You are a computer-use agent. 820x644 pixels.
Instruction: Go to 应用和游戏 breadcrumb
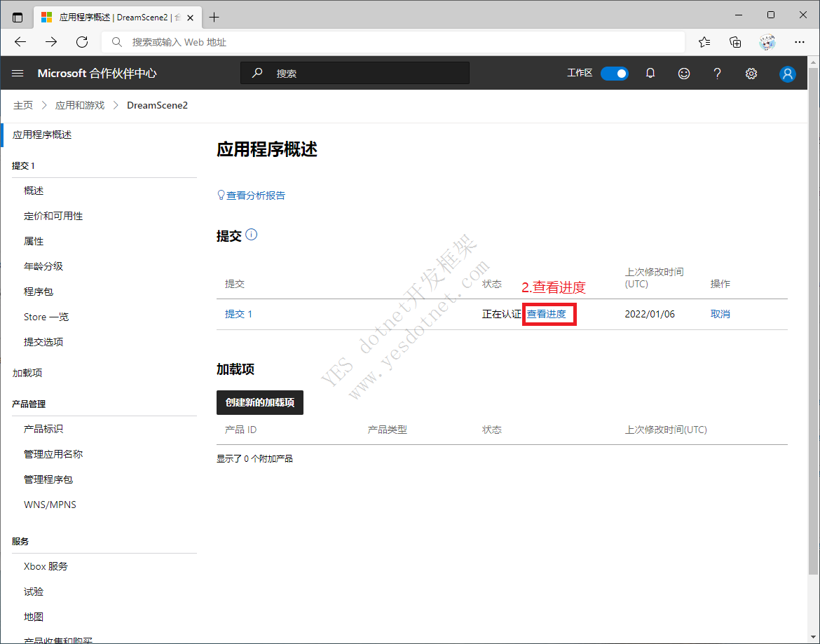point(80,106)
